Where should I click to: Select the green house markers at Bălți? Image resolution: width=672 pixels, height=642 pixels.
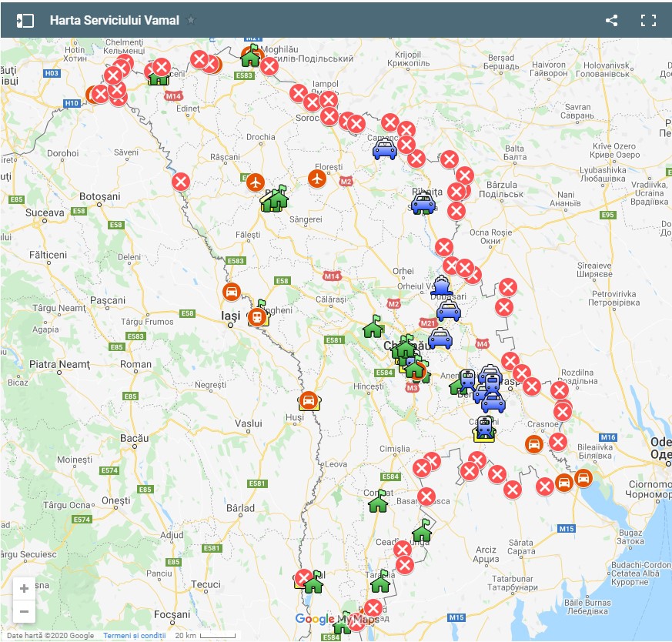(x=275, y=199)
